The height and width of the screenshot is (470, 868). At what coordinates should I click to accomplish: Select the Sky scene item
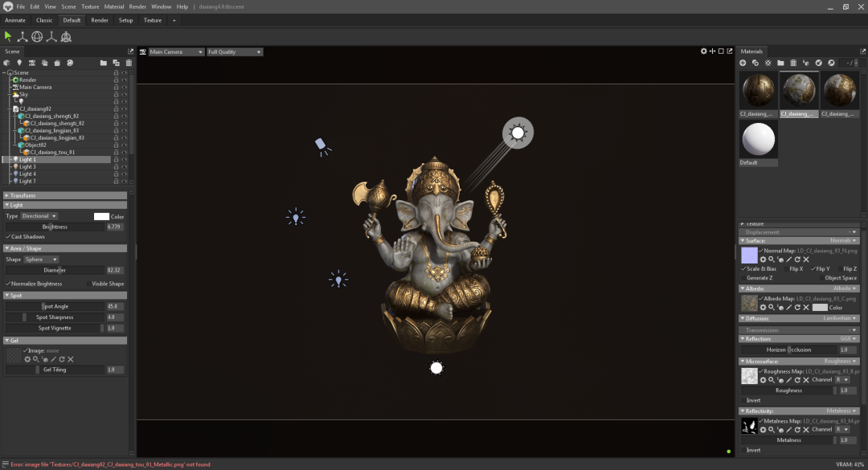pos(23,94)
